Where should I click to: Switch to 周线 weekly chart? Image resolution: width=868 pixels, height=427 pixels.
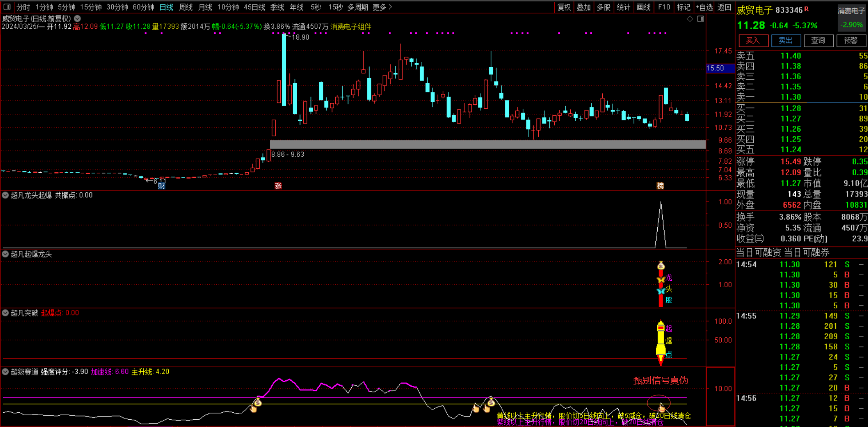pyautogui.click(x=186, y=7)
